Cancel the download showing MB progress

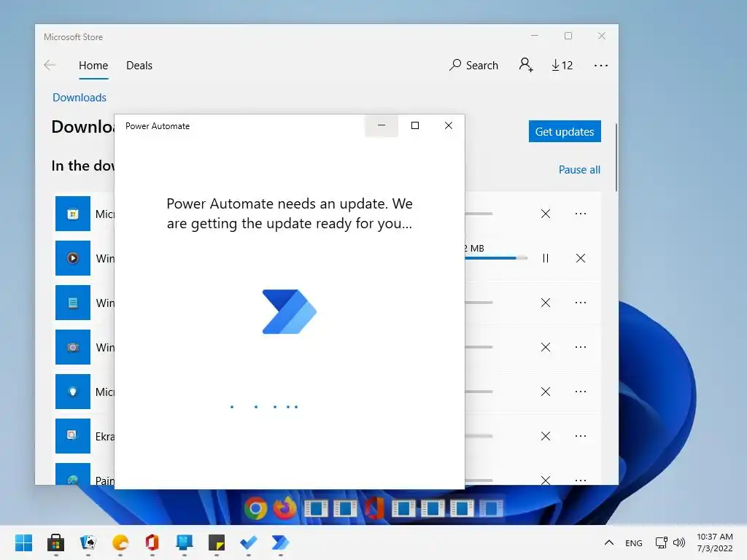[x=580, y=258]
